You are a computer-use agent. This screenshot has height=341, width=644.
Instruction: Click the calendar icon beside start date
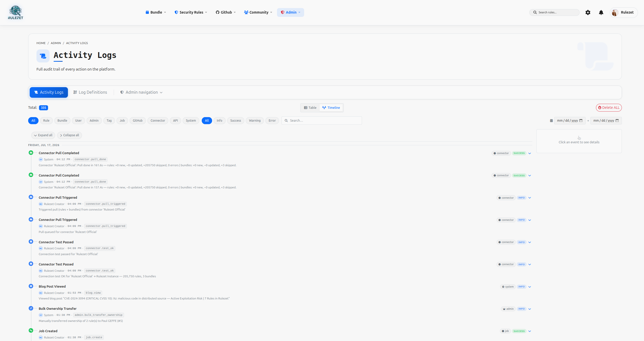(551, 121)
